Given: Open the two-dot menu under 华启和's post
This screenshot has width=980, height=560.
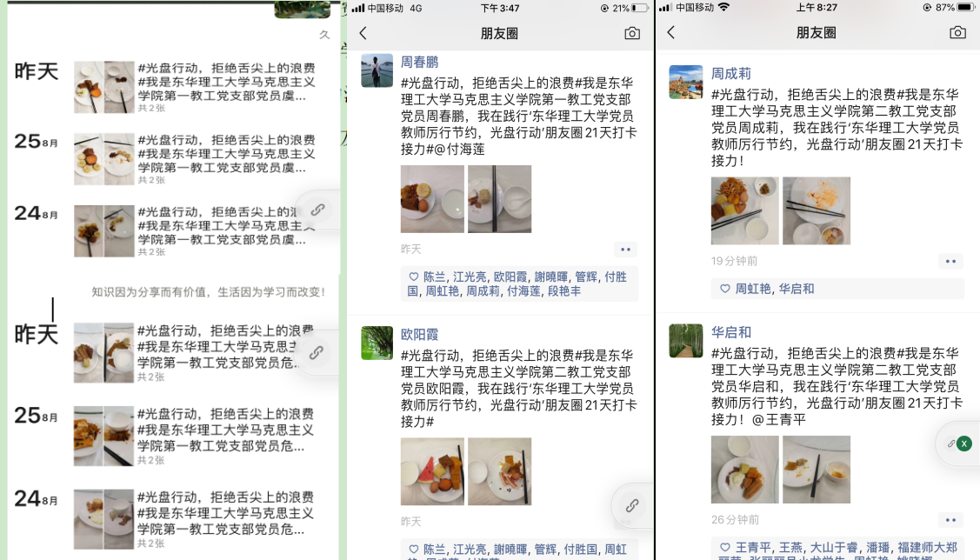Looking at the screenshot, I should tap(950, 520).
